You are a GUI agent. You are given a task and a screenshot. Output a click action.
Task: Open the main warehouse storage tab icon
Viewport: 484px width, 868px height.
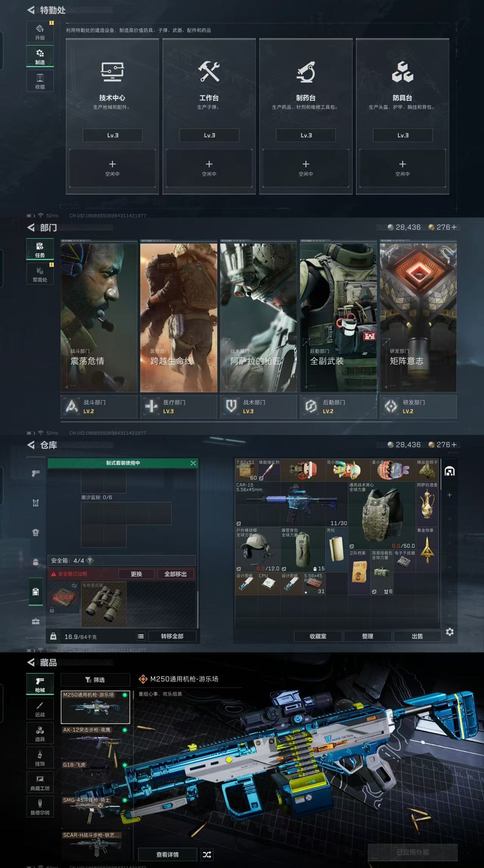click(450, 471)
